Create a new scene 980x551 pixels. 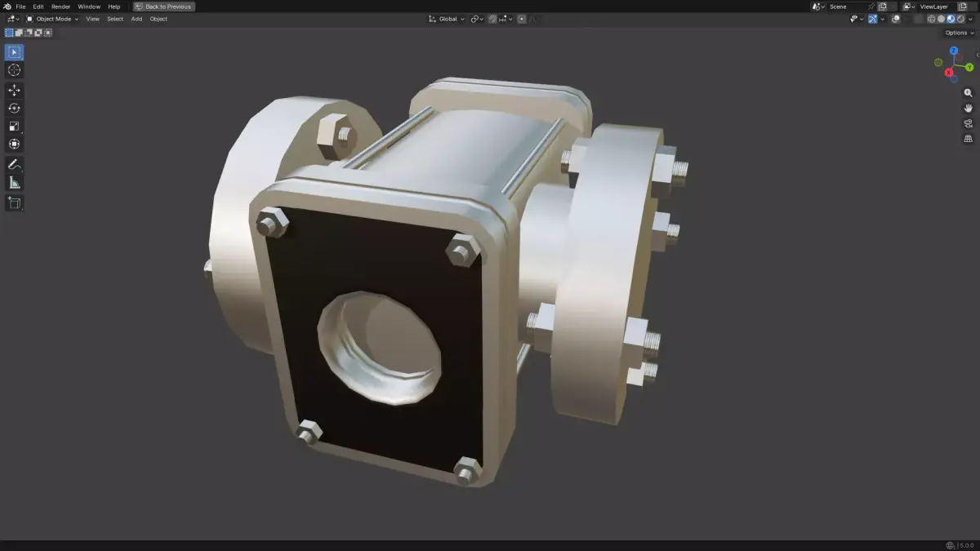tap(883, 7)
